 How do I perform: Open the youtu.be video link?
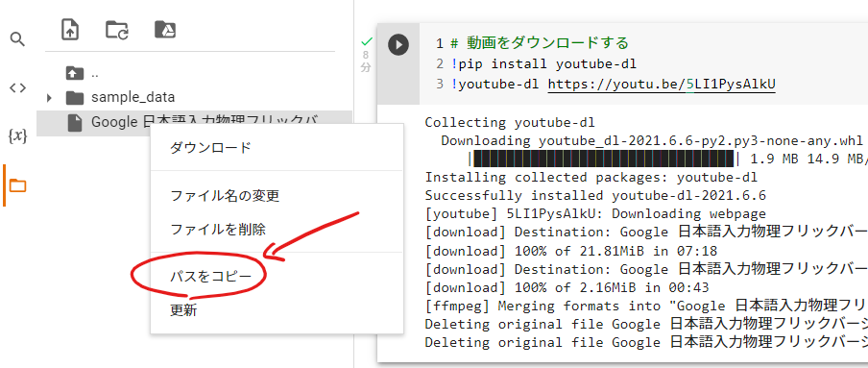coord(662,84)
